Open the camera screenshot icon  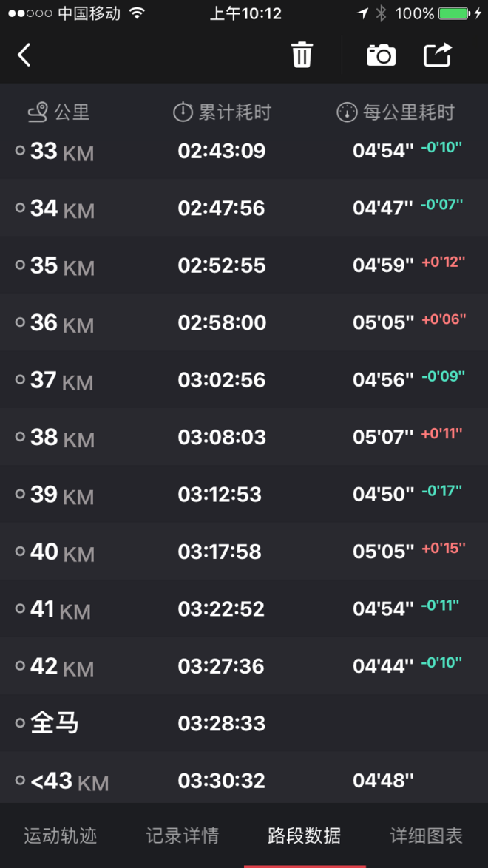tap(381, 55)
